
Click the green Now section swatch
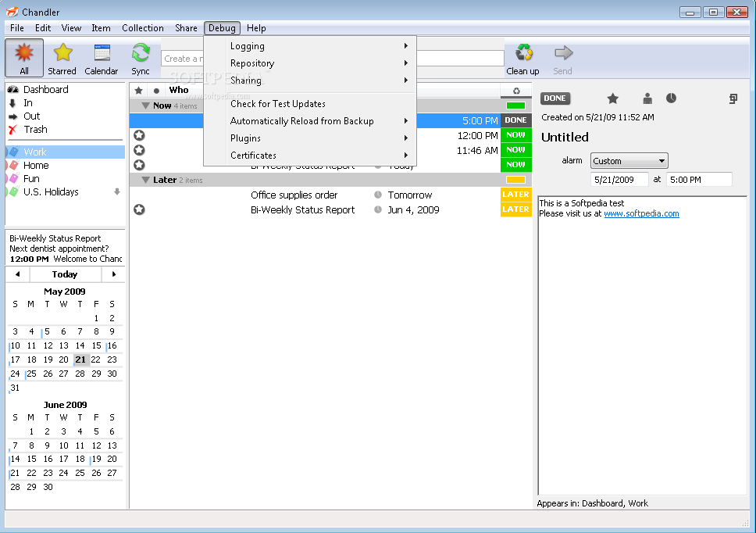point(515,106)
